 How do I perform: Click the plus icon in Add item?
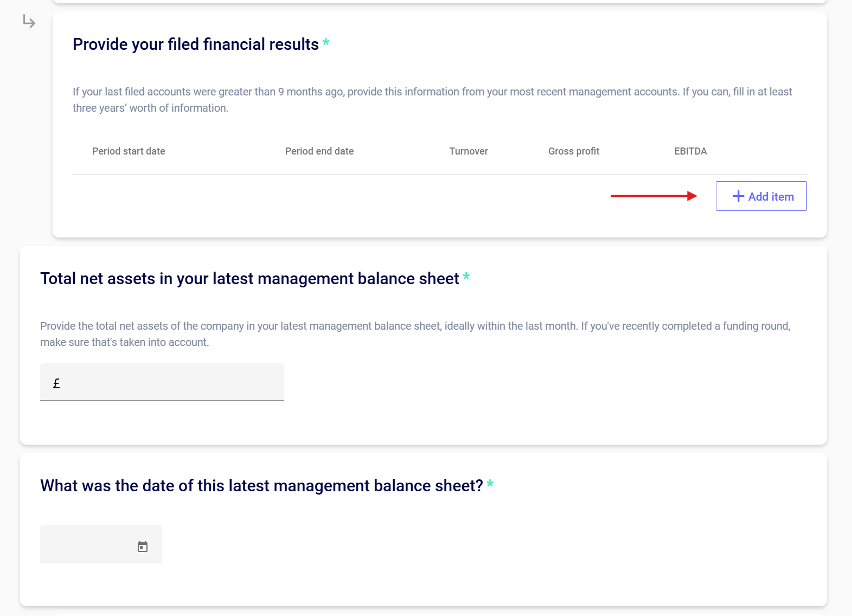click(738, 196)
